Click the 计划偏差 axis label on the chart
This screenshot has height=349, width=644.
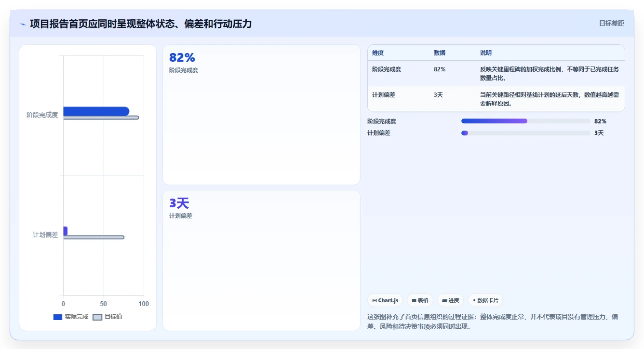45,235
